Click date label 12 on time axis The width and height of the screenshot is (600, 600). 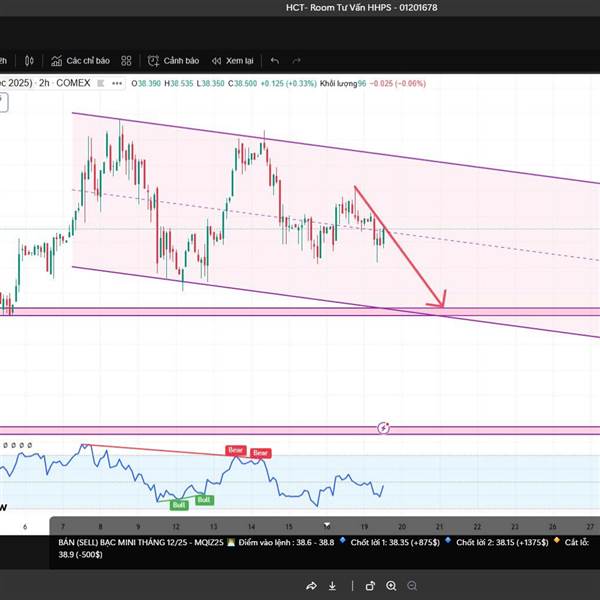tap(176, 527)
